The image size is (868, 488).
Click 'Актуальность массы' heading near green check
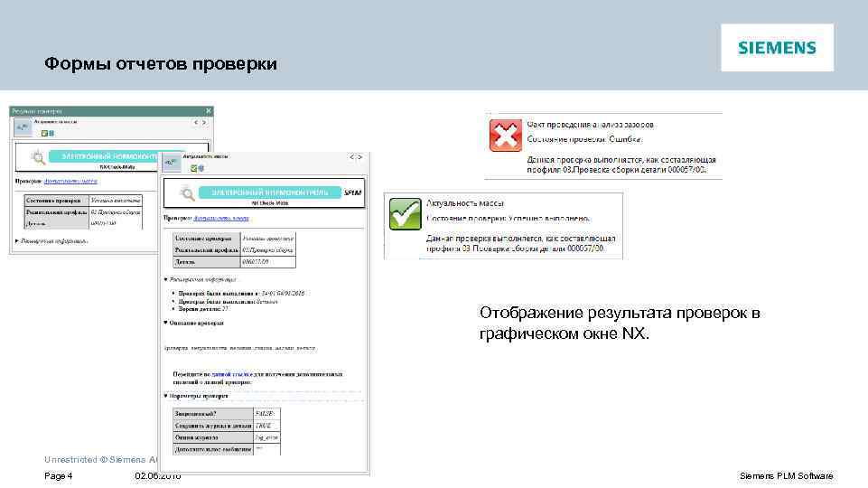click(465, 203)
